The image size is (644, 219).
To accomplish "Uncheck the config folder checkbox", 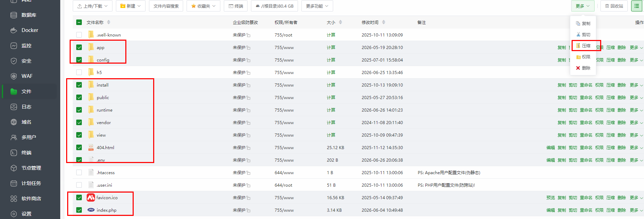I will click(79, 60).
